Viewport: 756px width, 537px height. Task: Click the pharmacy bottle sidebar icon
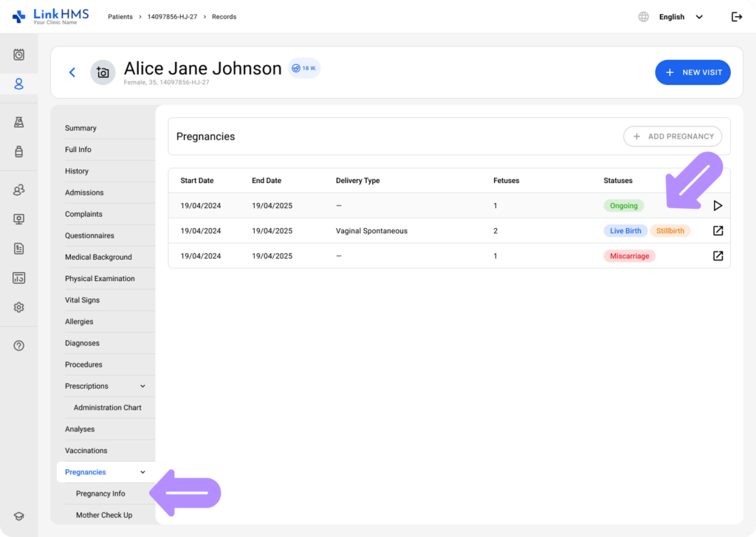point(19,152)
